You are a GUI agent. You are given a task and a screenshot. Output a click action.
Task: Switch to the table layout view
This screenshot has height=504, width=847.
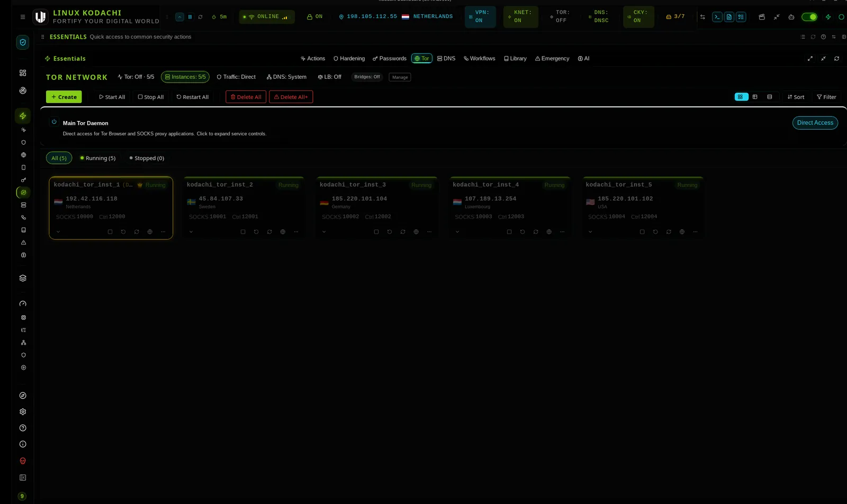click(x=755, y=97)
